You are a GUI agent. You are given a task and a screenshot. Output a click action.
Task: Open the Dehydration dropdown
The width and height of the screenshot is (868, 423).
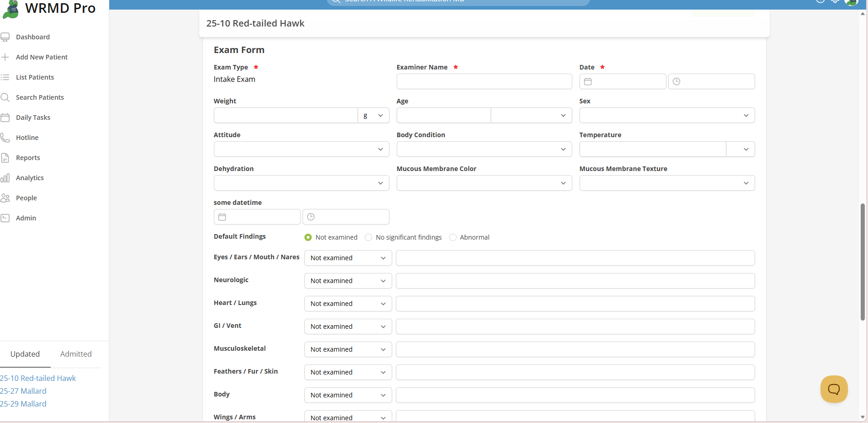click(x=301, y=183)
